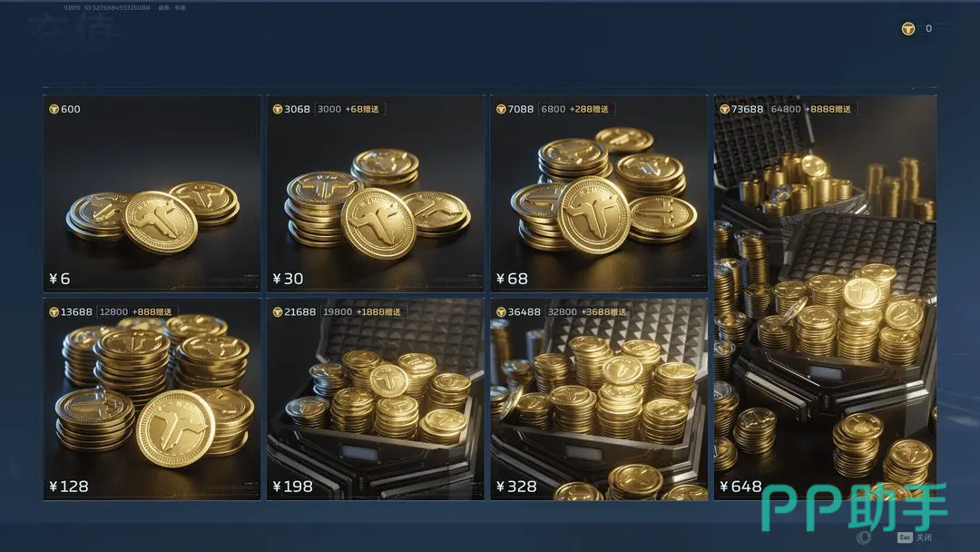980x552 pixels.
Task: Click the +1888赠送 bonus label
Action: pyautogui.click(x=378, y=312)
